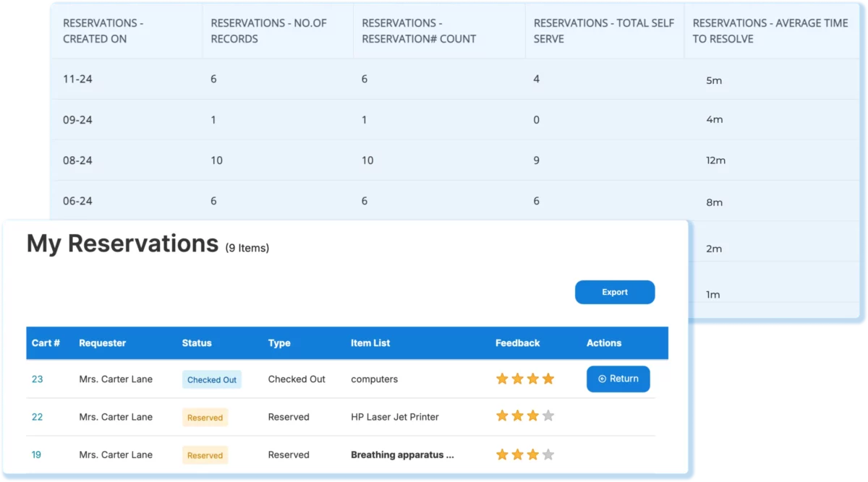Screen dimensions: 868x482
Task: Click the Breathing apparatus item name
Action: click(x=402, y=455)
